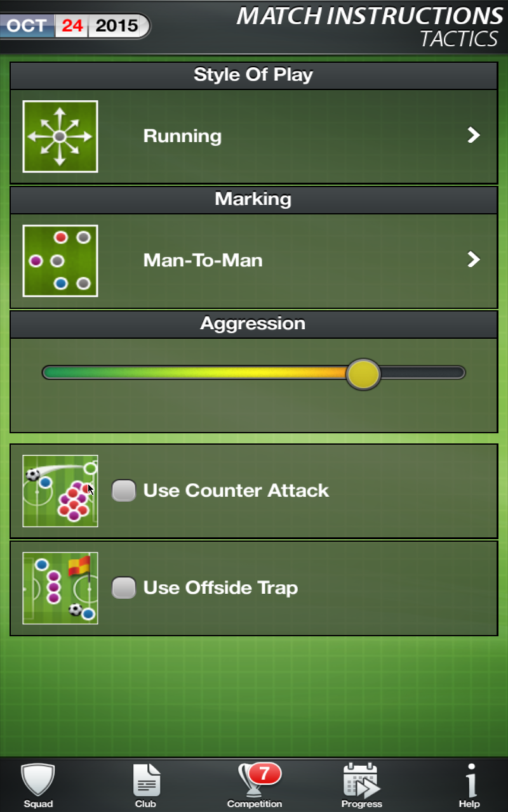Enable the Use Offside Trap checkbox
The width and height of the screenshot is (508, 812).
[124, 587]
